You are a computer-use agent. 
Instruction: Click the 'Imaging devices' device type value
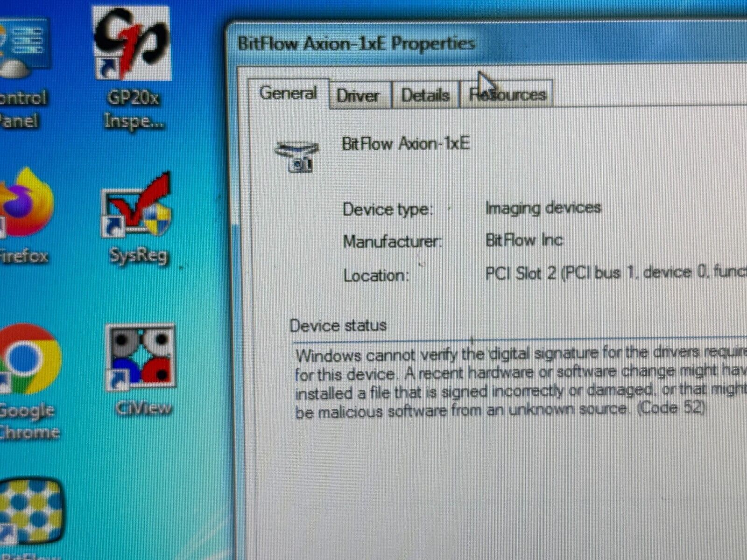[x=543, y=208]
